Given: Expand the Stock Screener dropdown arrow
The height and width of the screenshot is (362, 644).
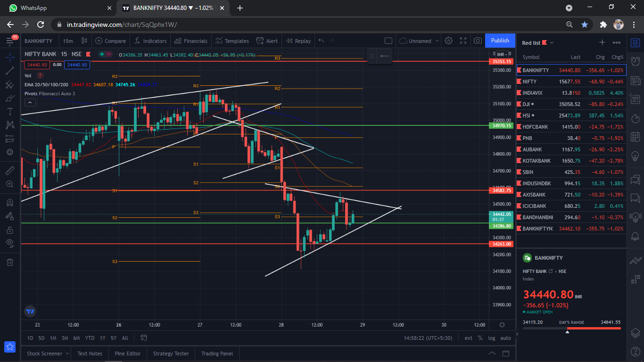Looking at the screenshot, I should pyautogui.click(x=67, y=354).
